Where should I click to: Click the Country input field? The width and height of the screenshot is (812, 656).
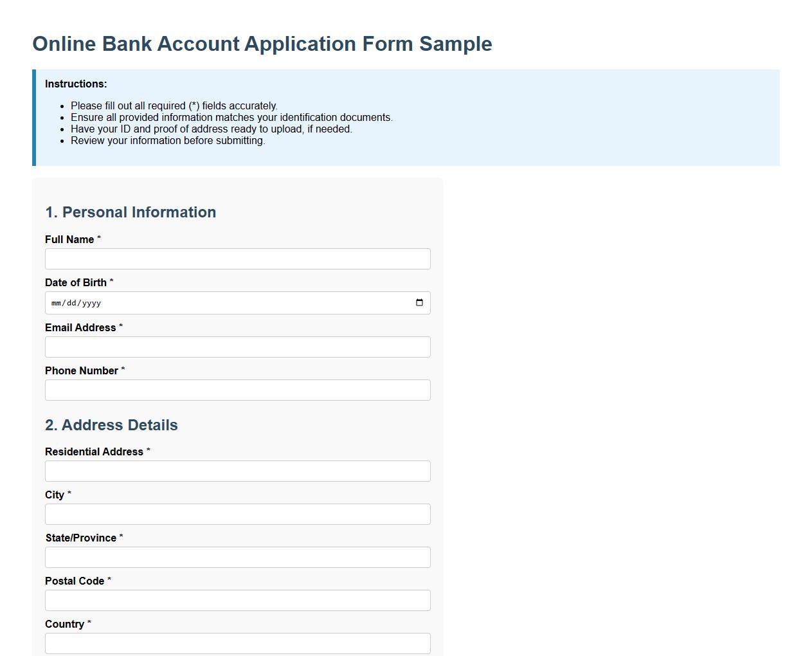(x=237, y=643)
